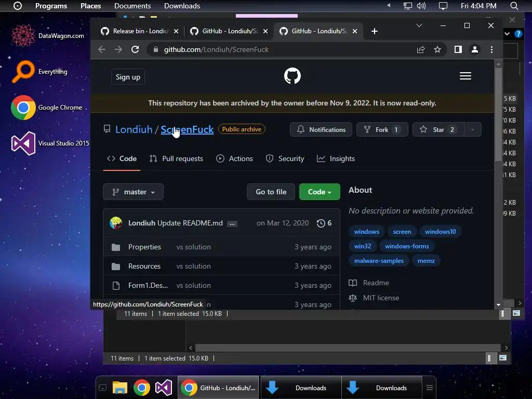Open Chrome side panel icon
Viewport: 532px width, 399px height.
458,49
